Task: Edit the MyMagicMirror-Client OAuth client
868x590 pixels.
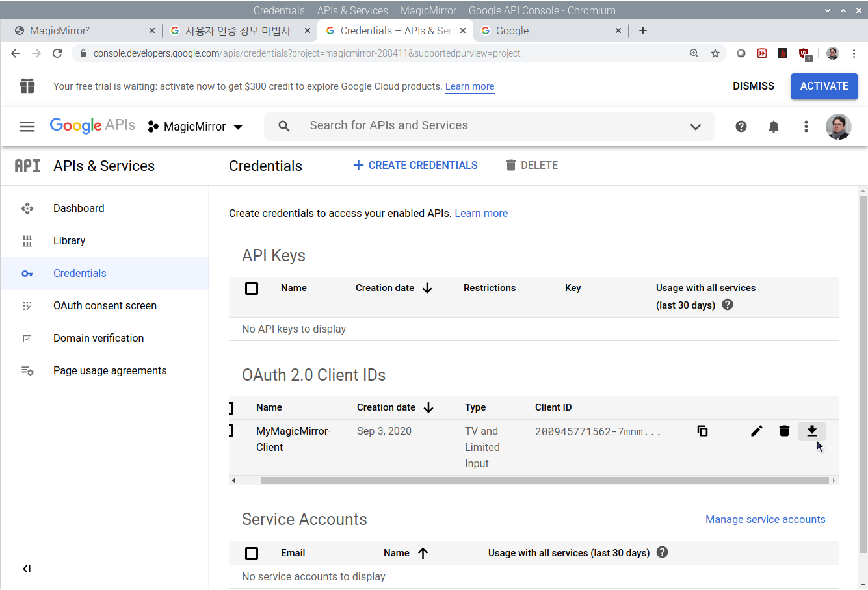Action: pyautogui.click(x=756, y=431)
